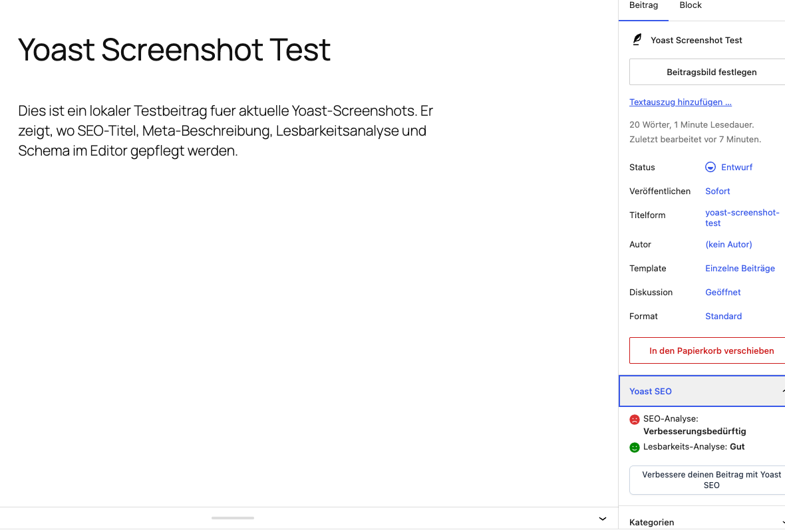Viewport: 785px width, 532px height.
Task: Click the draft status circle icon
Action: click(x=710, y=167)
